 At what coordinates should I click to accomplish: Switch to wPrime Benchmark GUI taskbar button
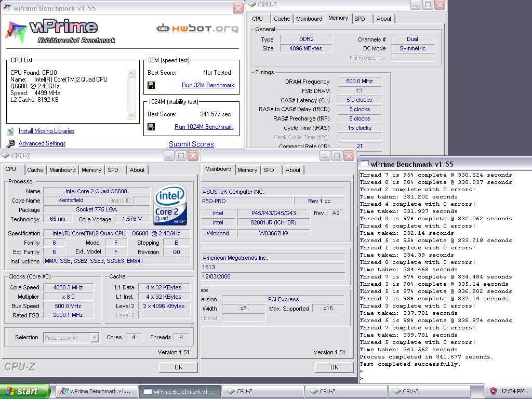pyautogui.click(x=97, y=391)
